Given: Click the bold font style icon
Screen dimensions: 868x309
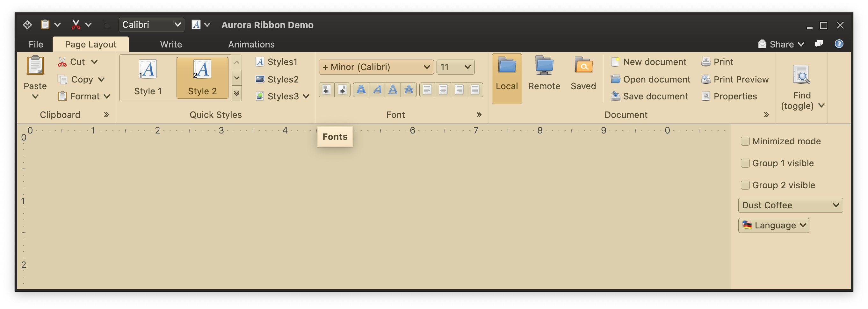Looking at the screenshot, I should point(361,90).
